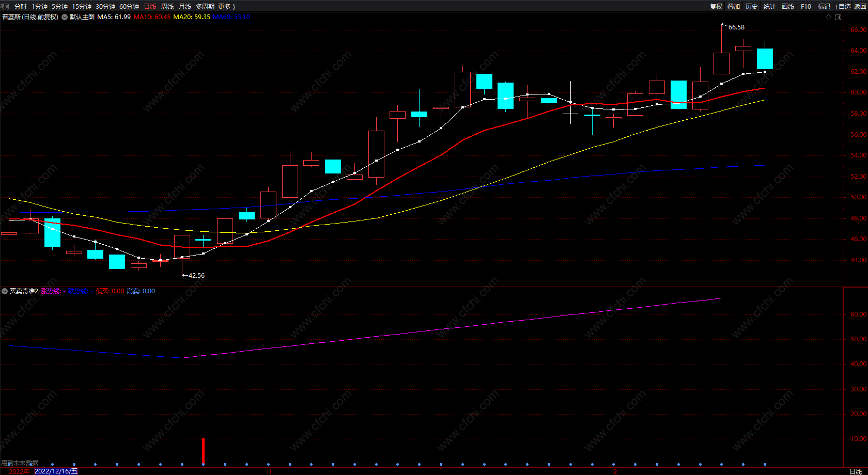Click the 复权 button
The height and width of the screenshot is (475, 868).
716,7
